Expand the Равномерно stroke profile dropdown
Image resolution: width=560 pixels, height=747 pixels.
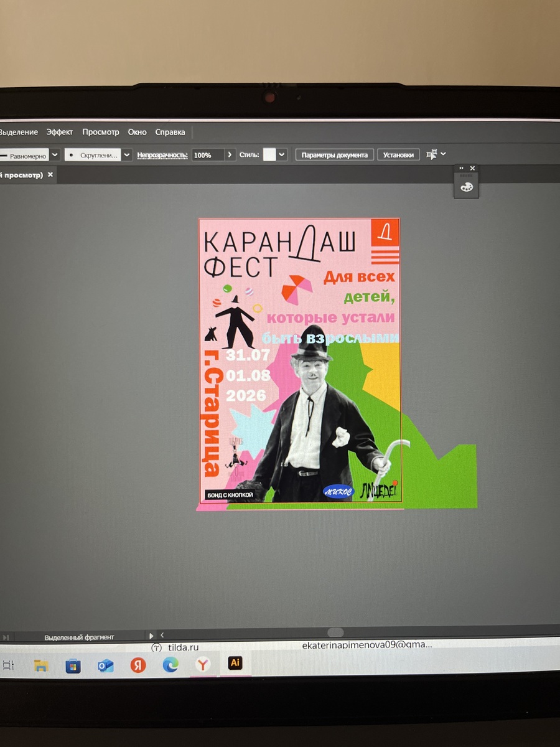[55, 155]
